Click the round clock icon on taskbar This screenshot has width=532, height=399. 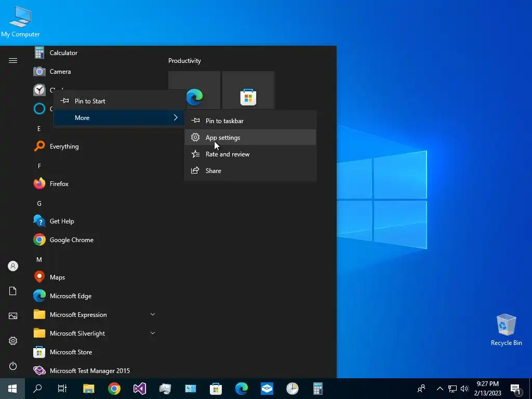292,389
